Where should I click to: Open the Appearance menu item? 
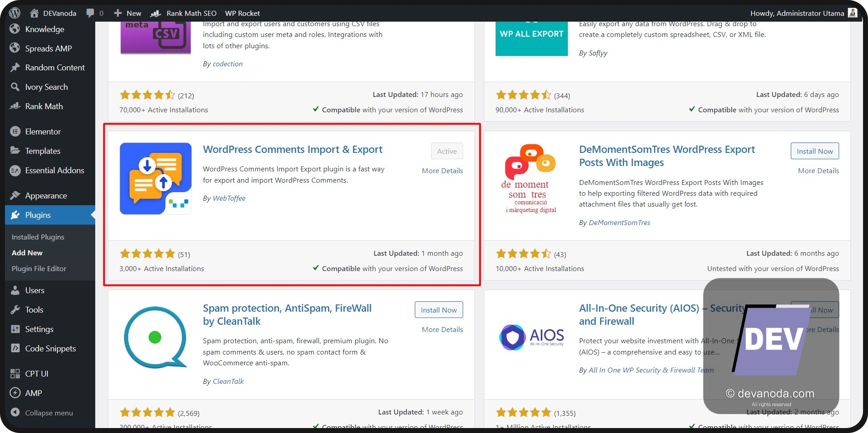click(46, 195)
